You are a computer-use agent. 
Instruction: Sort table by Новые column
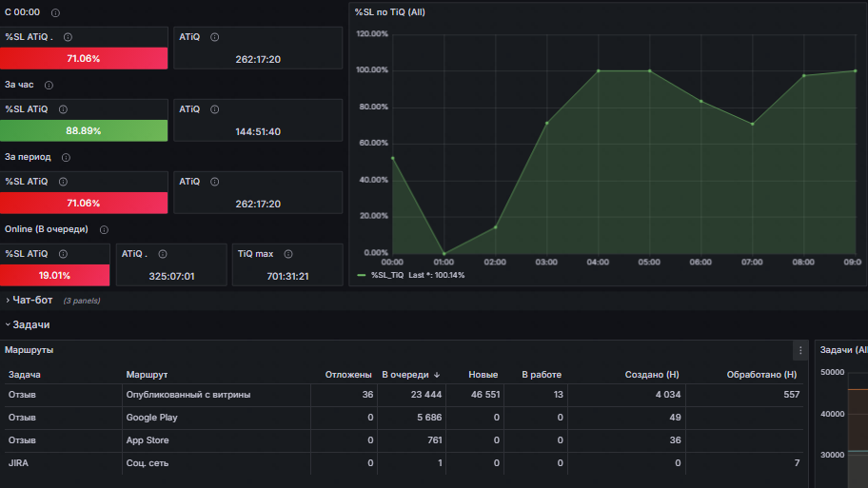[483, 375]
